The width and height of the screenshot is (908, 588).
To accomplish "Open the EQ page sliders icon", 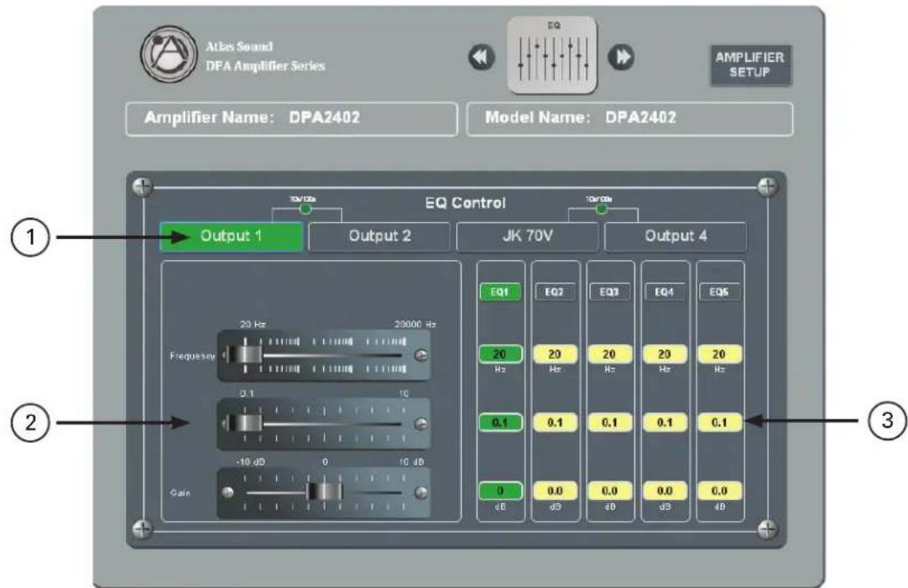I will click(552, 55).
